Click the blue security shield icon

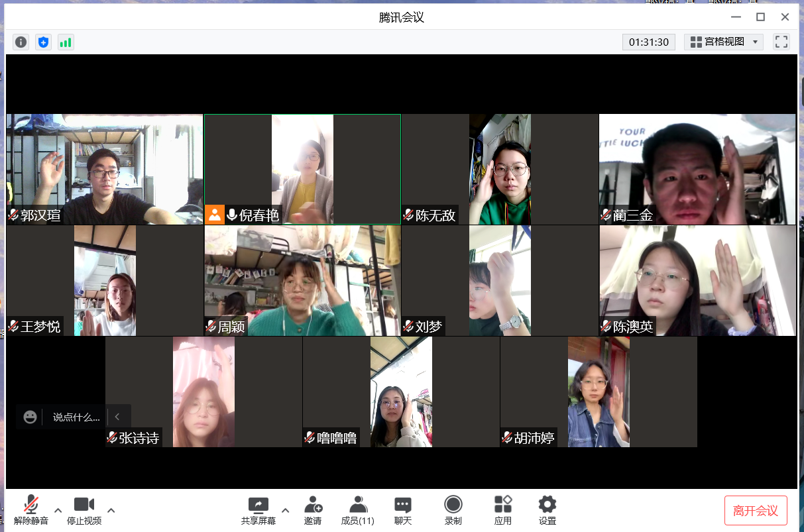pos(43,42)
